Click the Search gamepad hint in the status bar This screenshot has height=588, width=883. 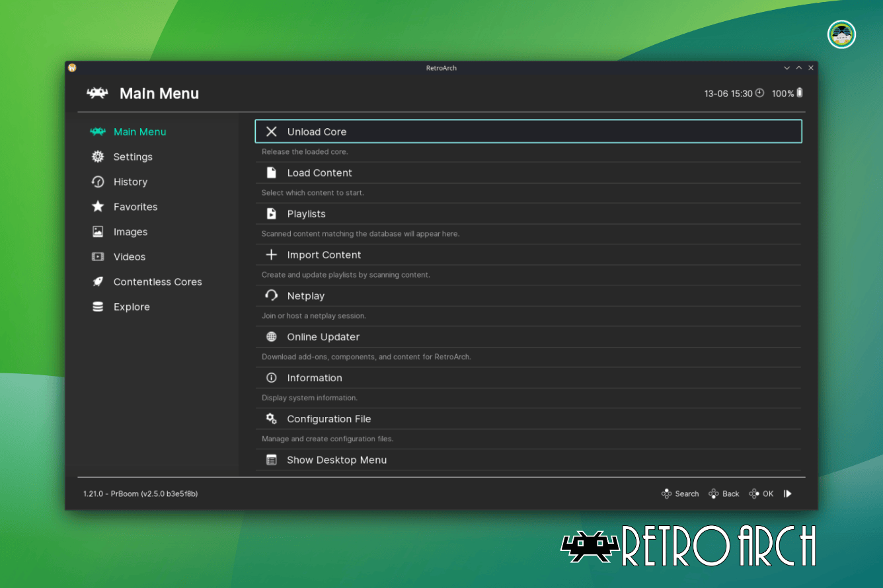680,494
